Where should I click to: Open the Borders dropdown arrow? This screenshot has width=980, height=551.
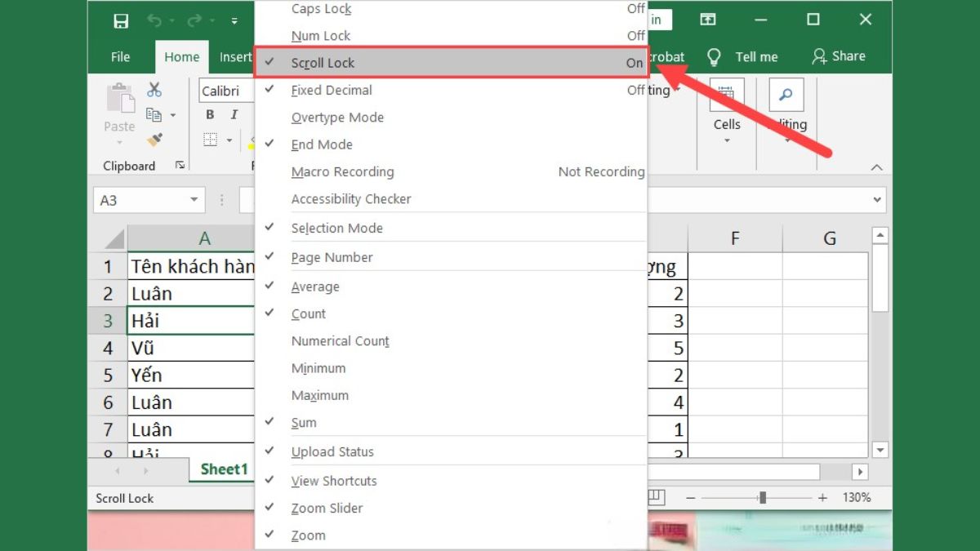(229, 140)
